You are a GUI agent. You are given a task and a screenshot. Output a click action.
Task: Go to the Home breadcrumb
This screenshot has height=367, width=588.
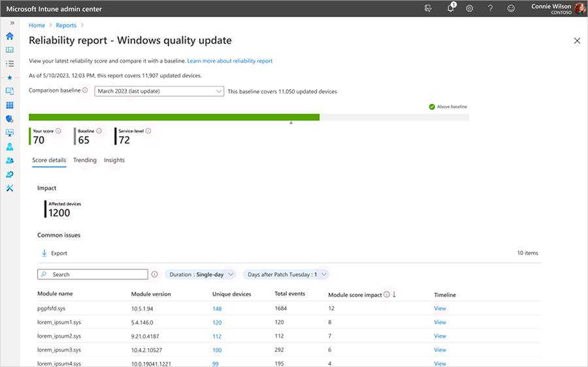pos(37,25)
